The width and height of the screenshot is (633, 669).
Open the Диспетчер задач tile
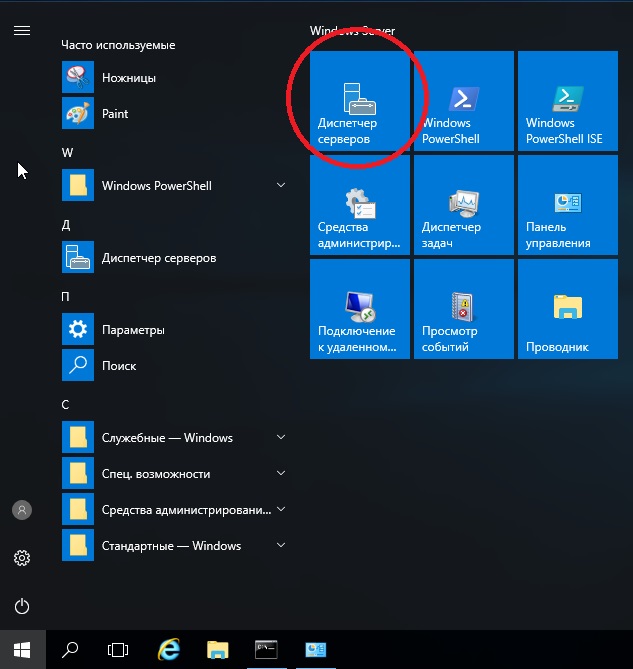click(x=464, y=205)
